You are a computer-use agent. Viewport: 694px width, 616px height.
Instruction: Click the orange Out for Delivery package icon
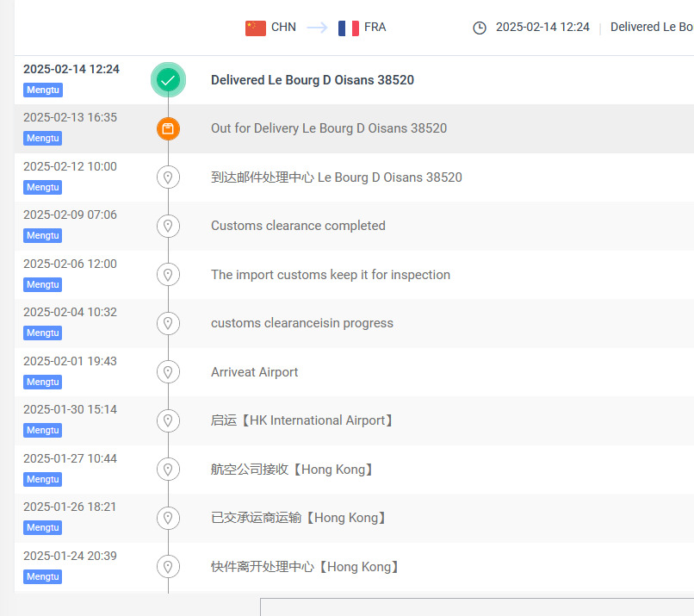pyautogui.click(x=168, y=128)
